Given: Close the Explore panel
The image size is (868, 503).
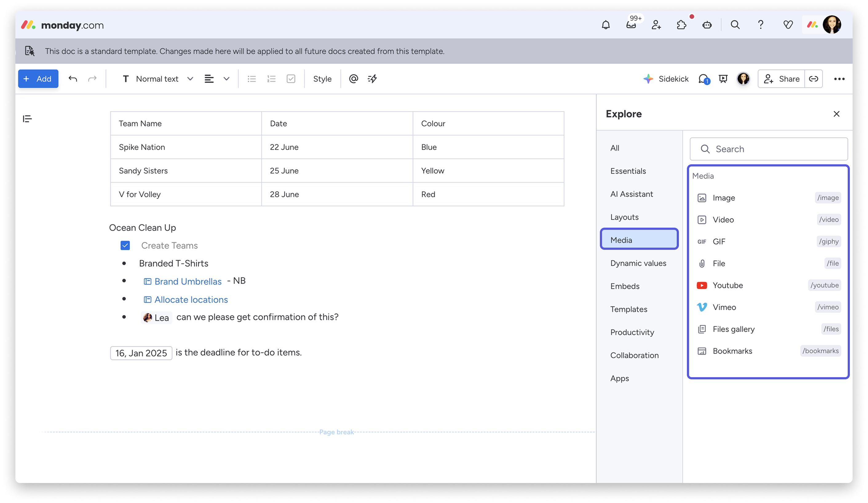Looking at the screenshot, I should (x=836, y=114).
